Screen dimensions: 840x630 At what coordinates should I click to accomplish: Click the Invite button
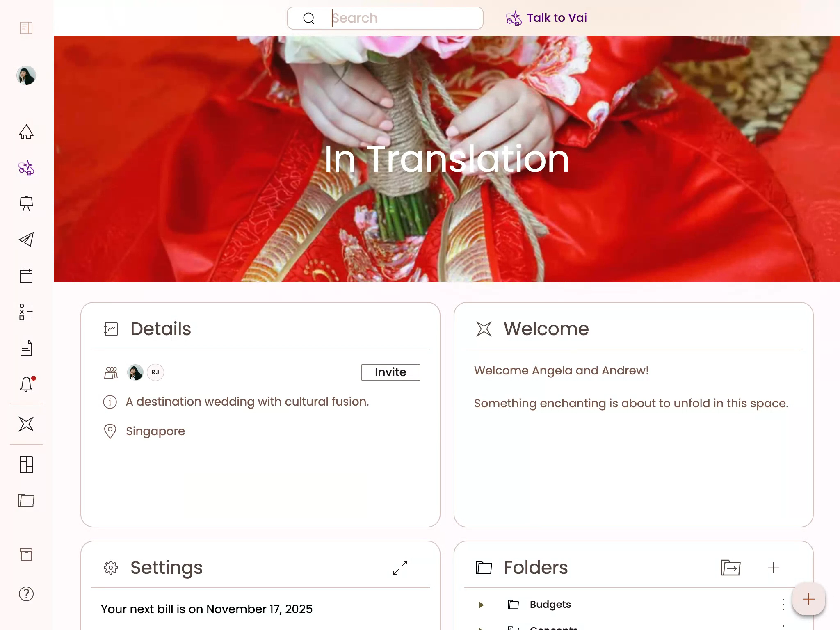[390, 372]
